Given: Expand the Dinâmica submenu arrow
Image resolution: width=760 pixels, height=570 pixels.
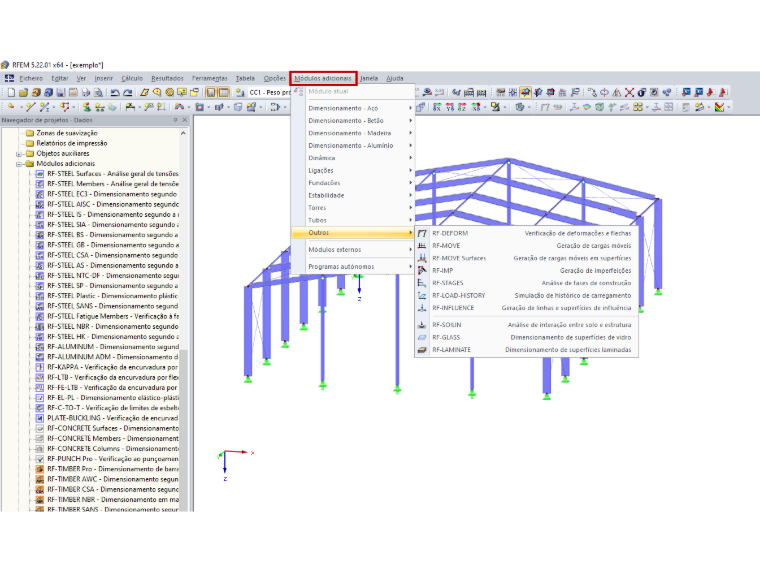Looking at the screenshot, I should (x=410, y=158).
